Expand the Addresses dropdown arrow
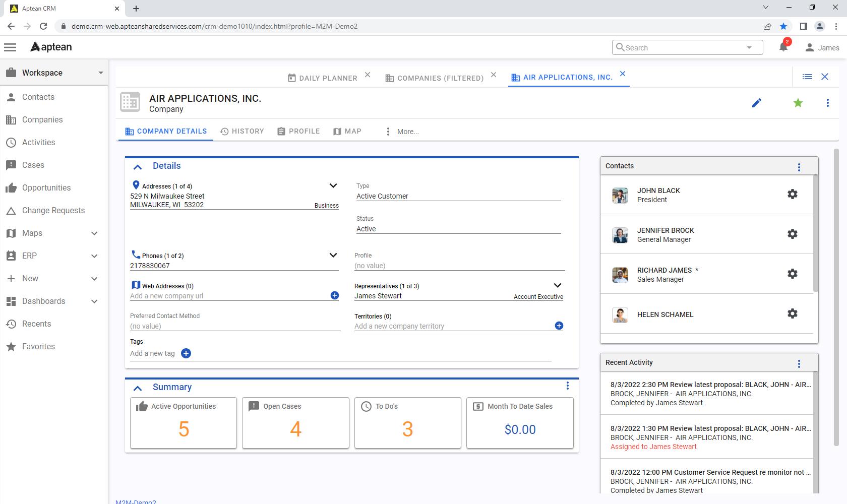The height and width of the screenshot is (504, 847). click(333, 185)
